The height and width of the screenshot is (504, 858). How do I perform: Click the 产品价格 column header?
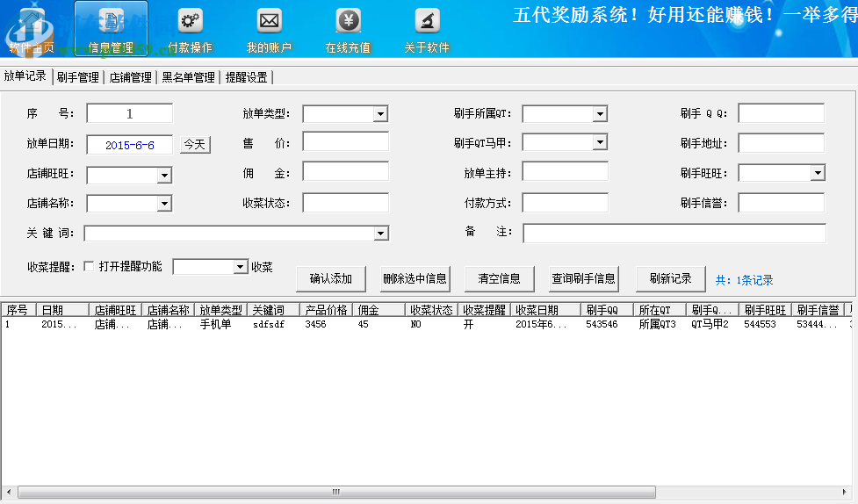pos(326,310)
